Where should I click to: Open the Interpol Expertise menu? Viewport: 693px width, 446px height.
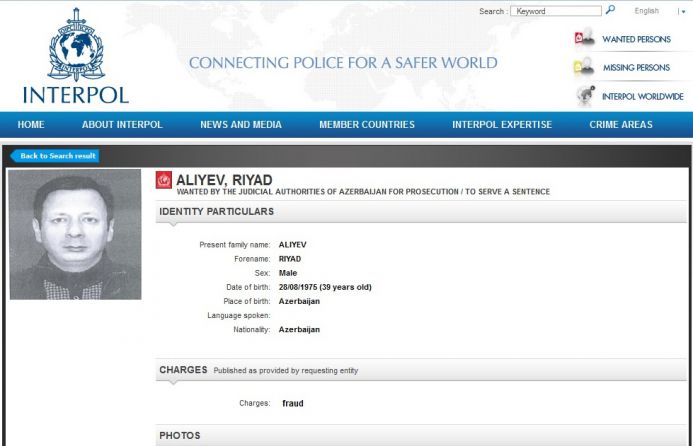[x=502, y=125]
